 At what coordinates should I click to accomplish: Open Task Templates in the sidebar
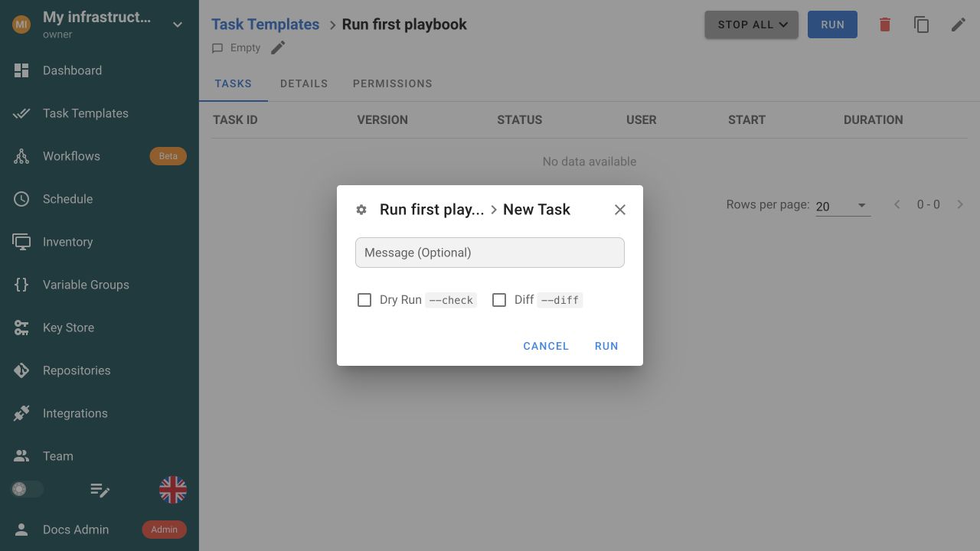[x=100, y=113]
